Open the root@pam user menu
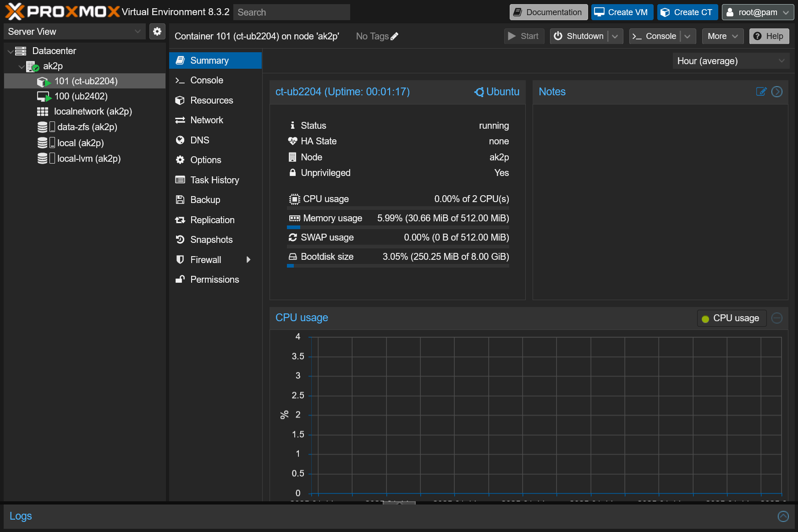The height and width of the screenshot is (532, 798). (x=758, y=12)
